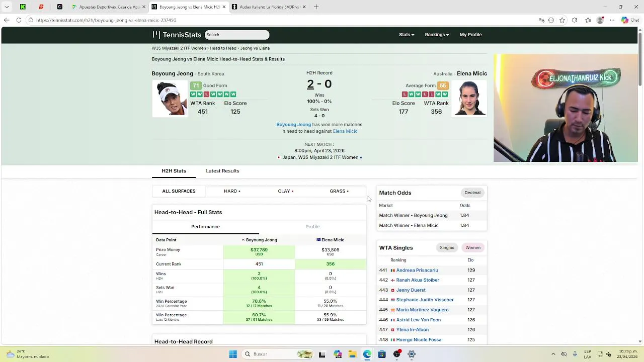
Task: Click Elena Micic's player photo
Action: (469, 99)
